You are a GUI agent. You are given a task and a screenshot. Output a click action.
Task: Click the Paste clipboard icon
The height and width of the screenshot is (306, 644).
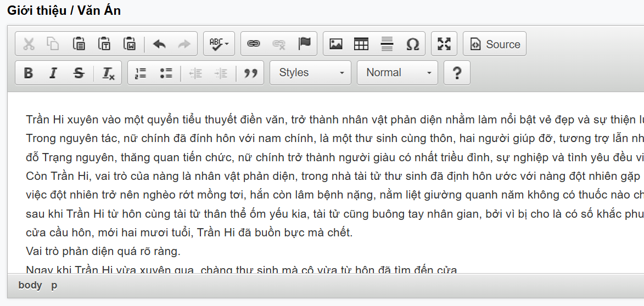tap(79, 44)
